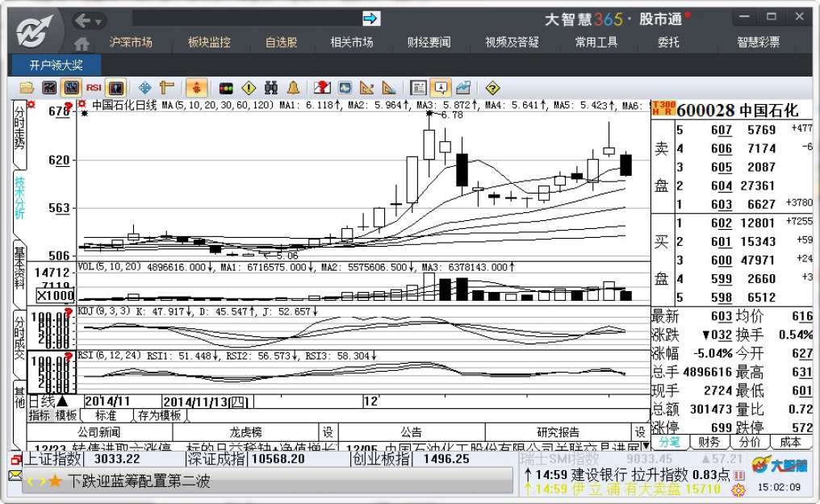The image size is (820, 504).
Task: Click the 标准 template tab
Action: click(x=107, y=416)
